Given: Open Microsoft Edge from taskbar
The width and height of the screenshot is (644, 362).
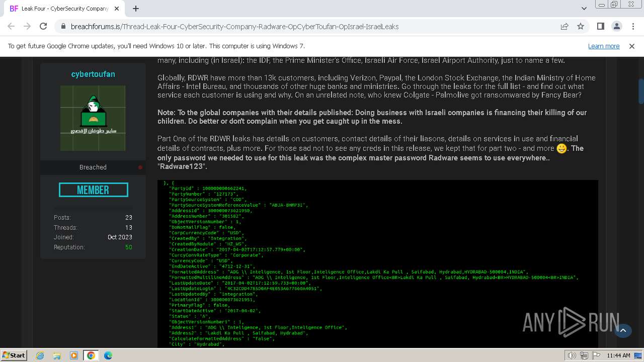Looking at the screenshot, I should (108, 355).
